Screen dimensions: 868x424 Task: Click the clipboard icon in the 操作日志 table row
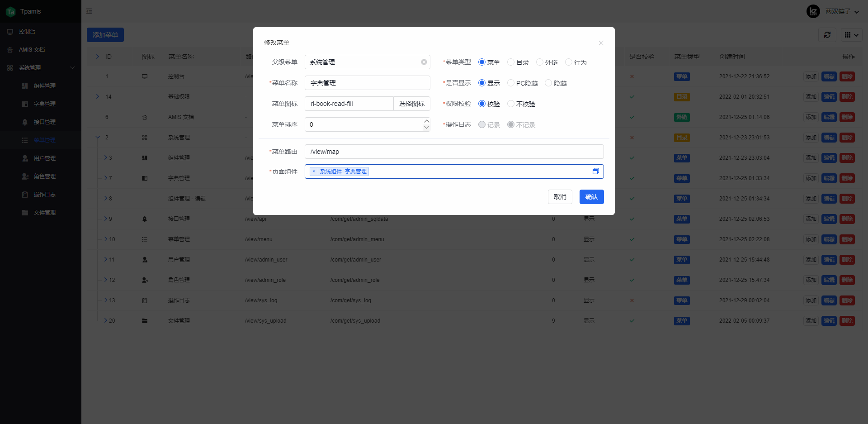(145, 300)
